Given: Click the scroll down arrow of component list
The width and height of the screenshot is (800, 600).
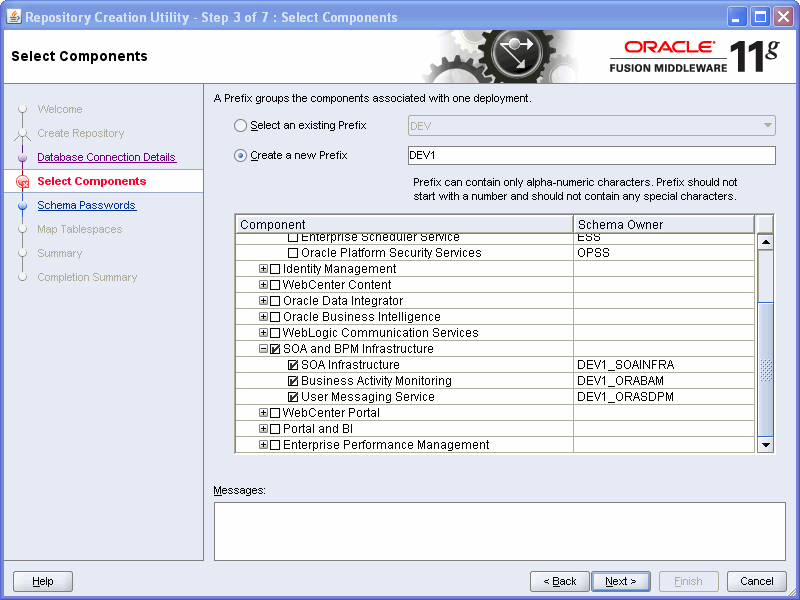Looking at the screenshot, I should point(765,445).
